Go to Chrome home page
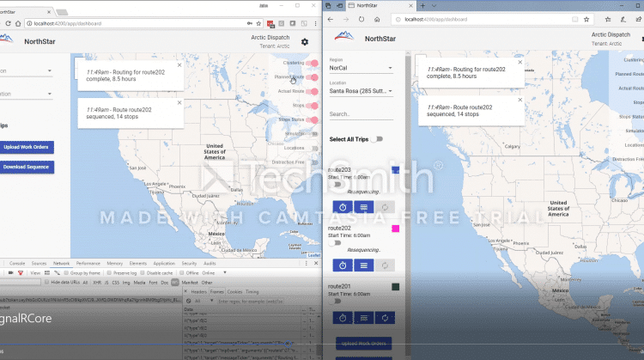Image resolution: width=644 pixels, height=360 pixels. [x=18, y=23]
